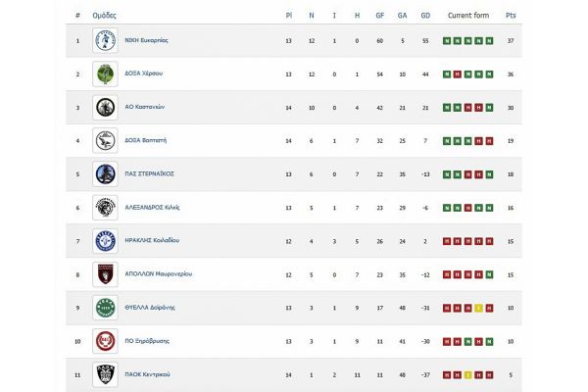This screenshot has width=588, height=392.
Task: Open the ΑΠΟΛΛΩΝ Μαυρονερίου dark red crest
Action: (x=105, y=274)
